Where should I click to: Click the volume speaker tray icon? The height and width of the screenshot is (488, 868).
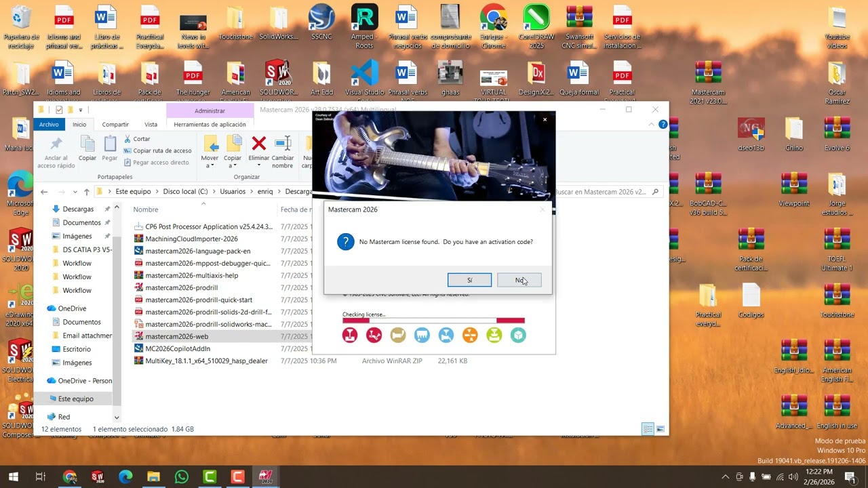pyautogui.click(x=793, y=476)
